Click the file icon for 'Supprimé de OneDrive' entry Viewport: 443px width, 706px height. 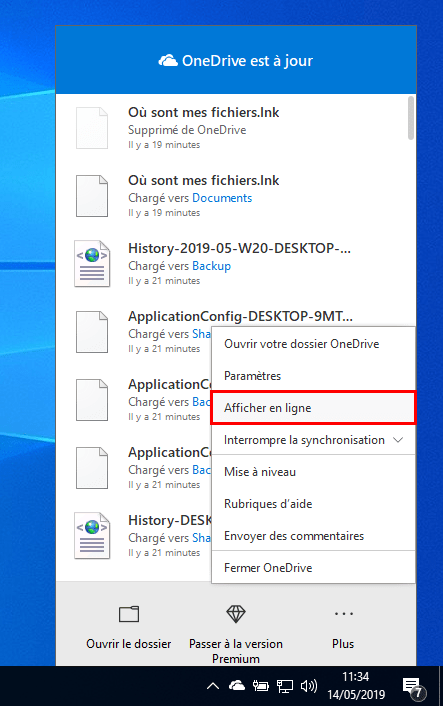pos(92,128)
